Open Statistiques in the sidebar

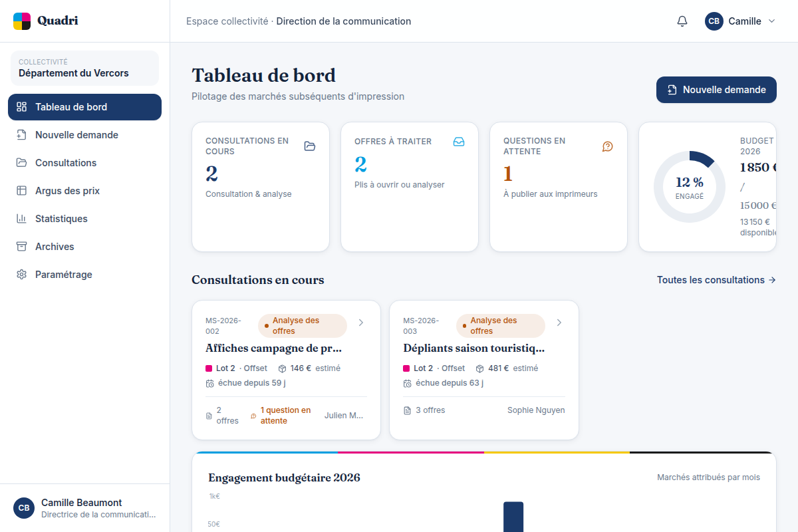click(x=84, y=219)
